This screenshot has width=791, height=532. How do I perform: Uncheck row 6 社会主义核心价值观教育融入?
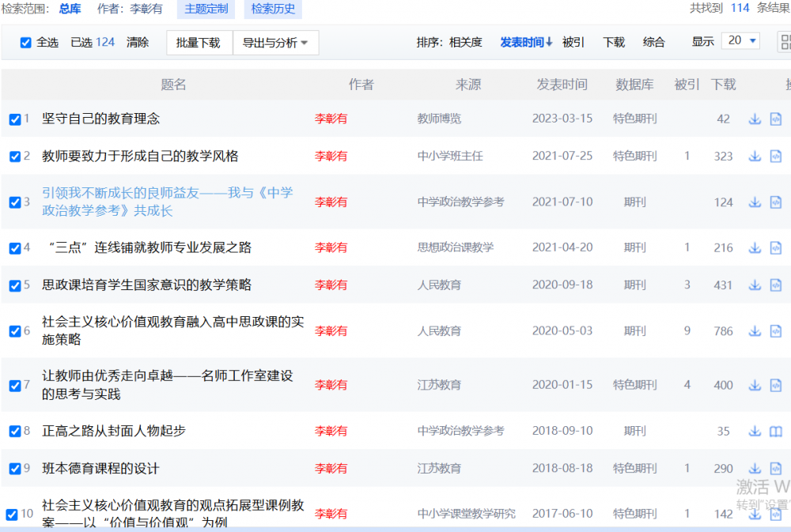pyautogui.click(x=15, y=331)
